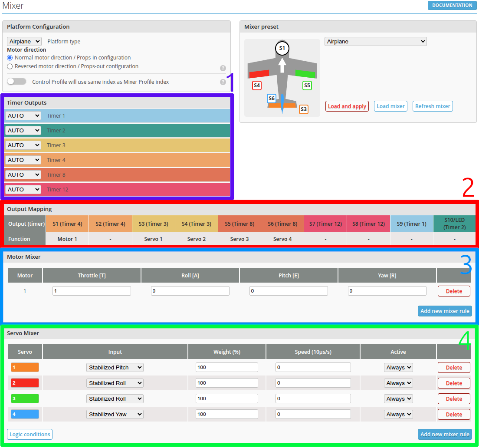Click servo 4 Speed input field

coord(313,414)
